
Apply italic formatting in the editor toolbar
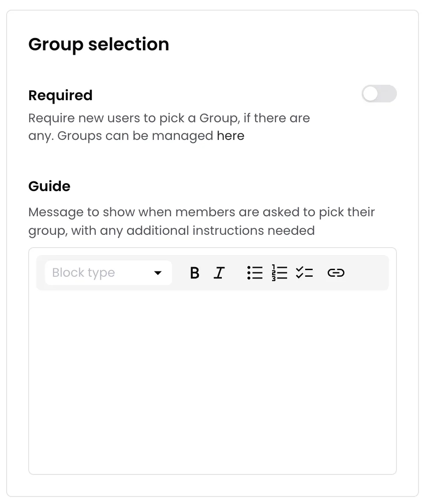[x=219, y=273]
